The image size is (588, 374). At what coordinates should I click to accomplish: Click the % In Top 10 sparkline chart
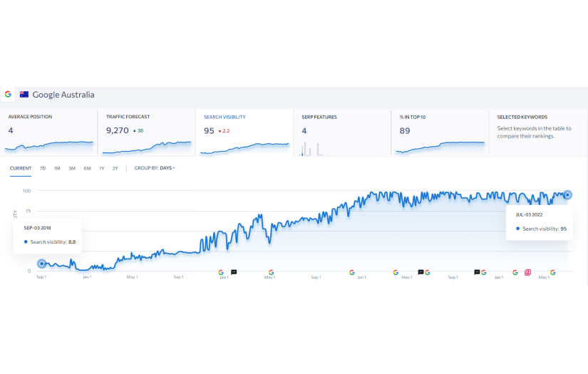(440, 147)
